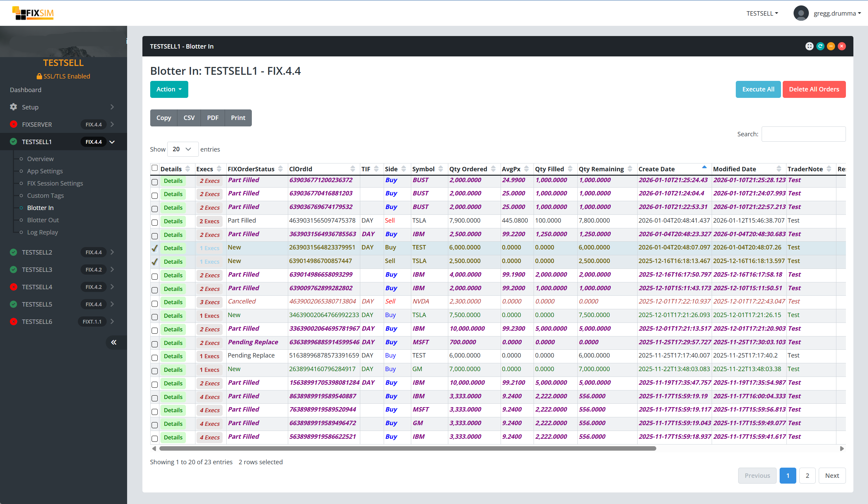Check the first BUST Part Filled row

click(155, 182)
